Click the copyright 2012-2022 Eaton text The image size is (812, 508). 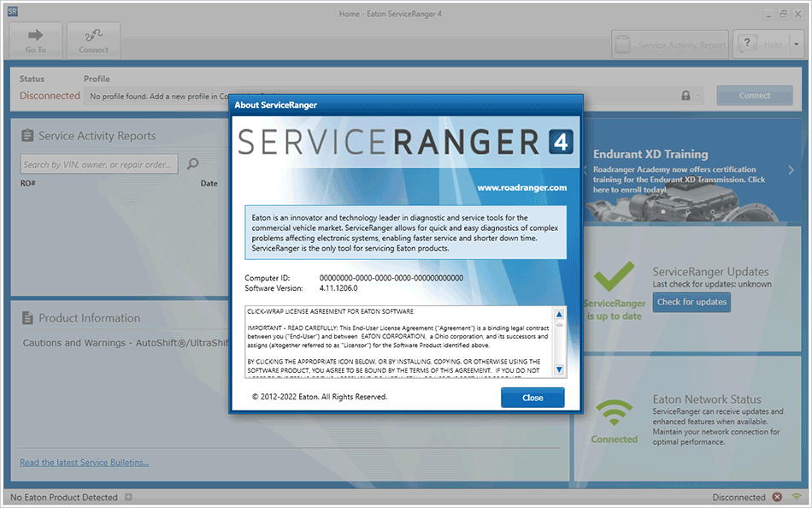pos(320,397)
